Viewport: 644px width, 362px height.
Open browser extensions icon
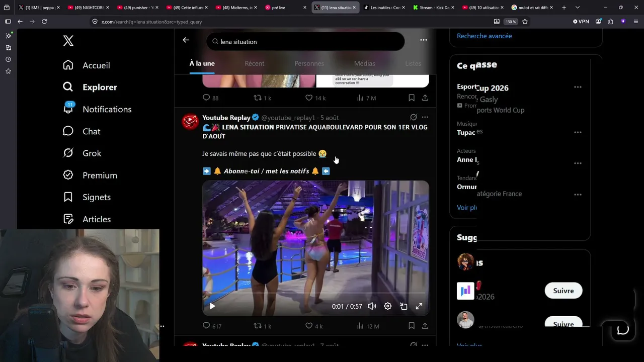pyautogui.click(x=611, y=22)
